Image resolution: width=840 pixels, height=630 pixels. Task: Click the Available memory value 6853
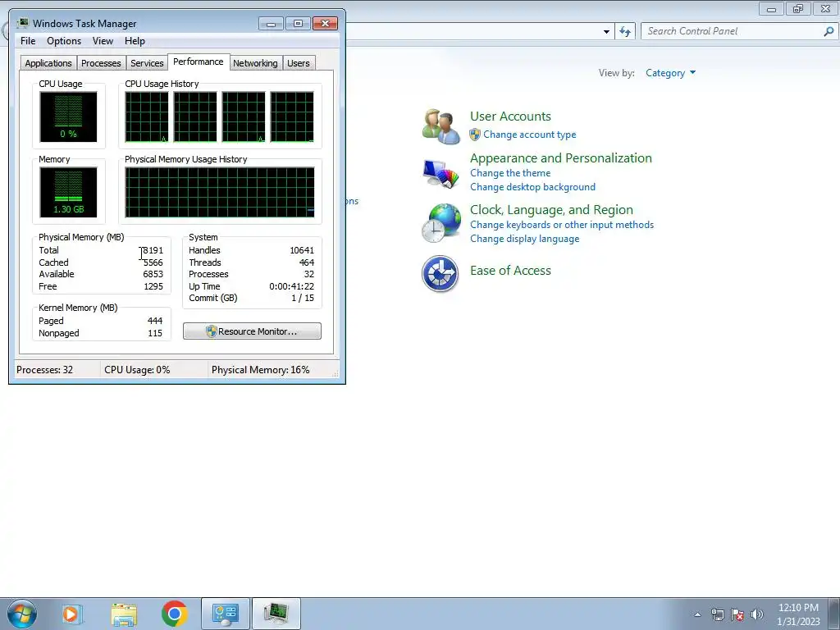(153, 274)
